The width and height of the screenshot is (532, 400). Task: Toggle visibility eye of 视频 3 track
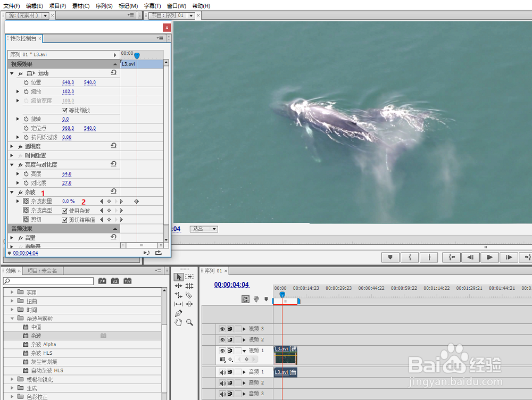(x=222, y=329)
